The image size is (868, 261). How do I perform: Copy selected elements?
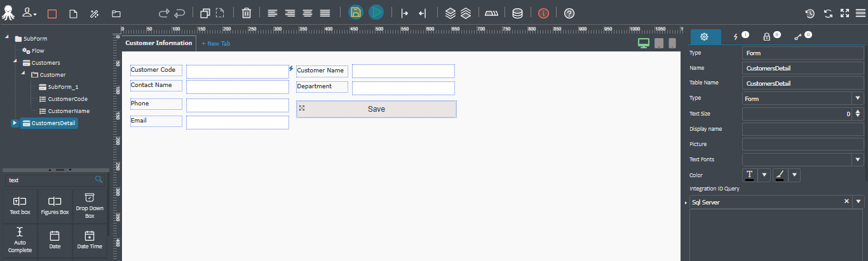coord(205,13)
